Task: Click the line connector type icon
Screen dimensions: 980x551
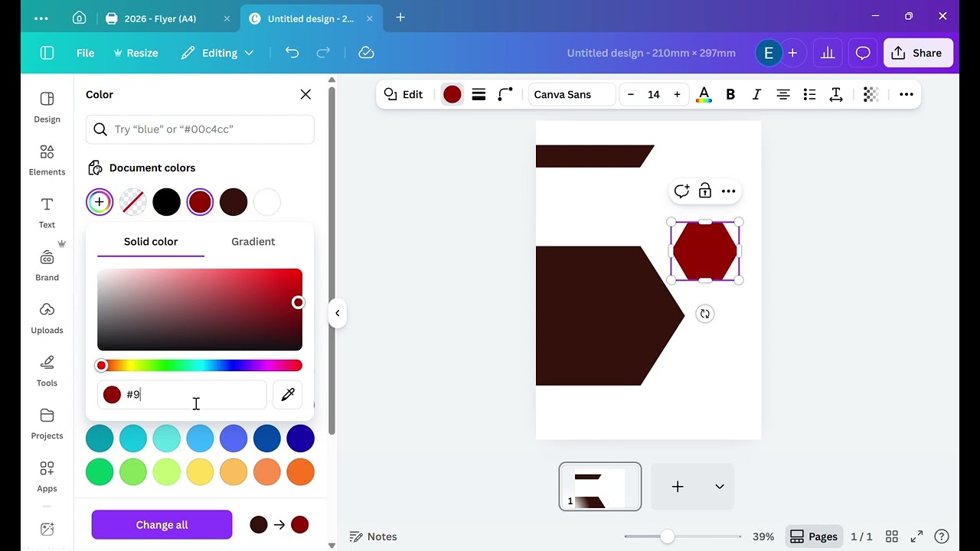Action: pyautogui.click(x=505, y=95)
